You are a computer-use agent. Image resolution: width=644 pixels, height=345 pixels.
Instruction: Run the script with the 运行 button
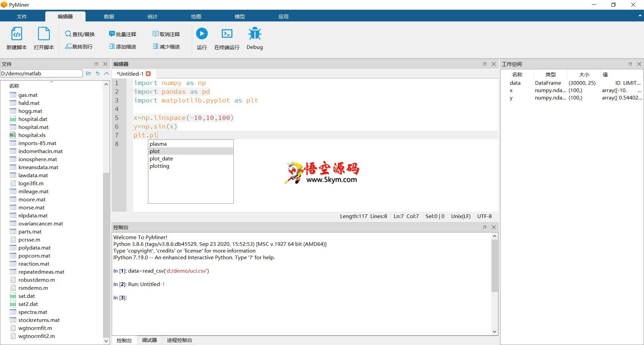(x=202, y=39)
